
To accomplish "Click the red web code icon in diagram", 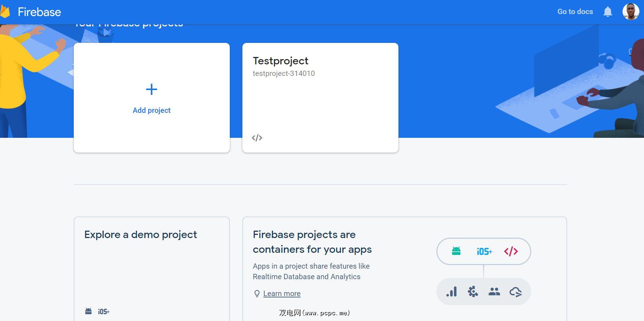I will 511,251.
